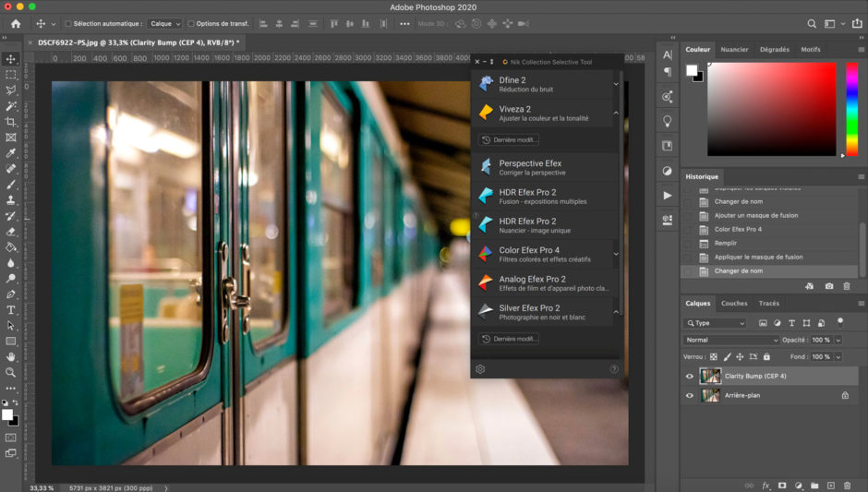Open the search magnifier in options bar
The height and width of the screenshot is (492, 868).
point(812,24)
